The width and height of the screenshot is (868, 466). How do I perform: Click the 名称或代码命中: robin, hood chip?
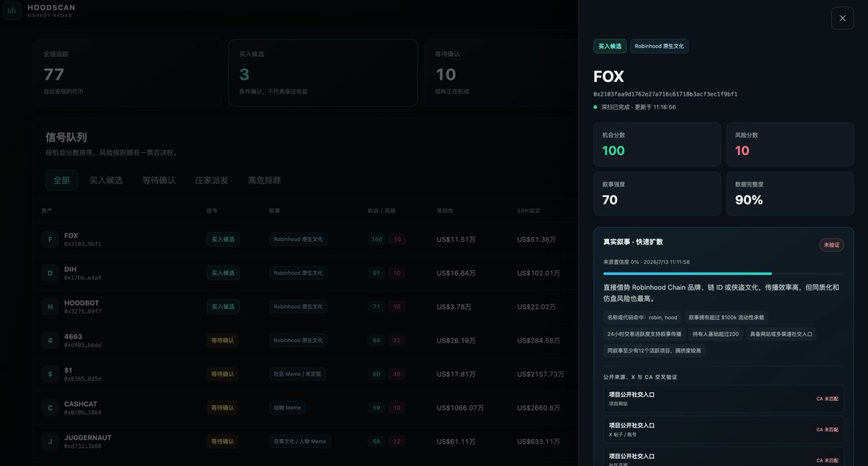pyautogui.click(x=642, y=317)
